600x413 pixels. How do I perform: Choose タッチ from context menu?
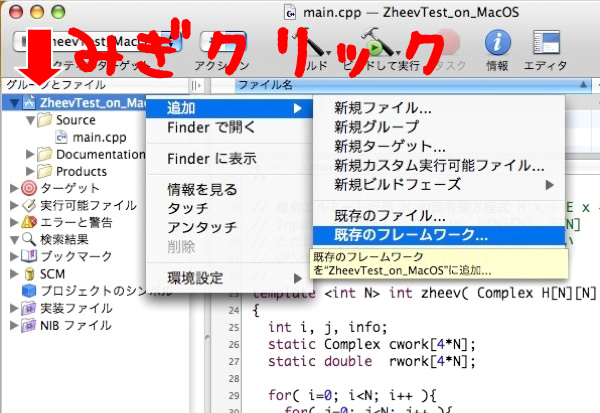coord(229,209)
